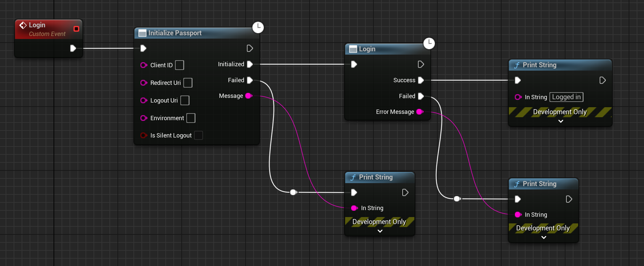This screenshot has width=644, height=266.
Task: Click the Login custom event diamond icon
Action: pos(23,25)
